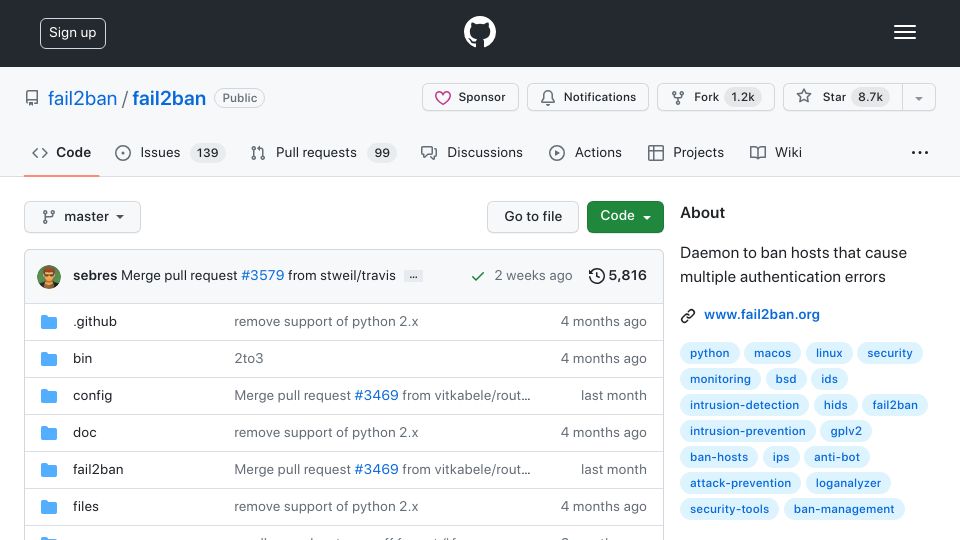Select the macos topic tag
This screenshot has height=540, width=960.
pos(772,353)
